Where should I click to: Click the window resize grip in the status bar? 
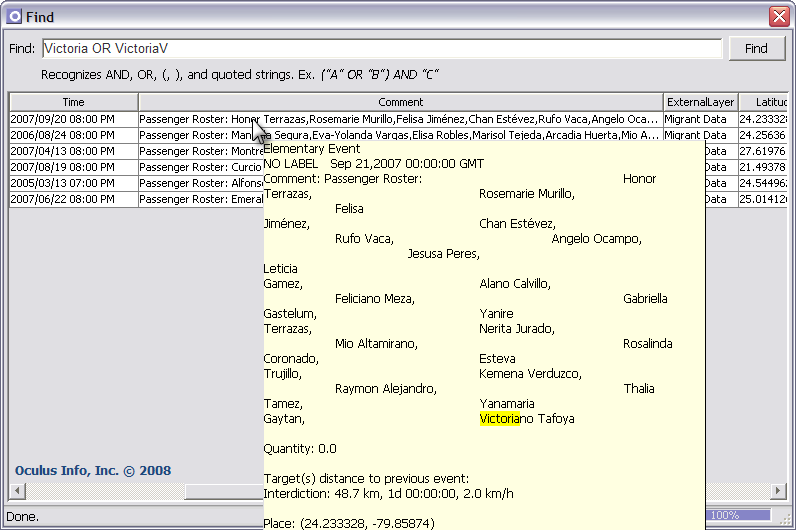pyautogui.click(x=785, y=519)
